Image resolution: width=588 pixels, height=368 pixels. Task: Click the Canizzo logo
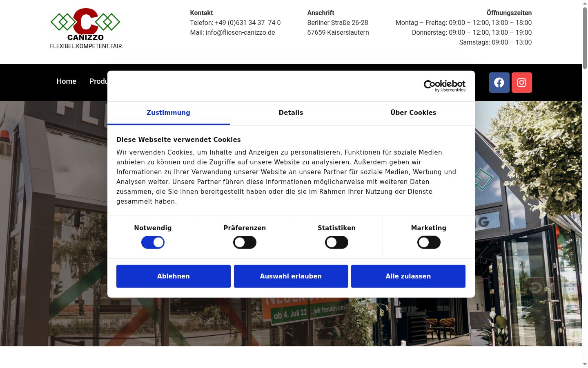[x=85, y=24]
